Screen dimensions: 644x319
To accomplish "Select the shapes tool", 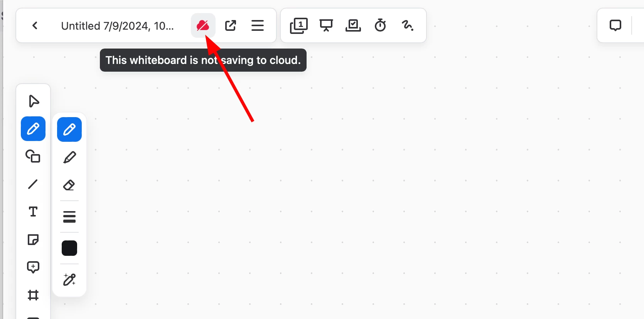I will click(x=33, y=156).
